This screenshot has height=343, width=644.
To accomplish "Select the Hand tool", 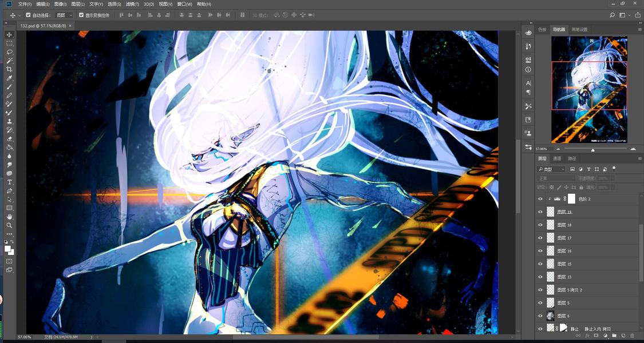I will (x=10, y=217).
